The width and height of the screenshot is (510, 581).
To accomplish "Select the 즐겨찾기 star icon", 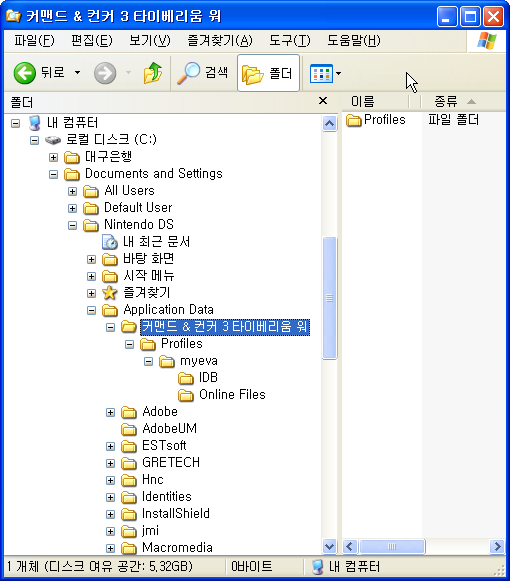I will (110, 293).
